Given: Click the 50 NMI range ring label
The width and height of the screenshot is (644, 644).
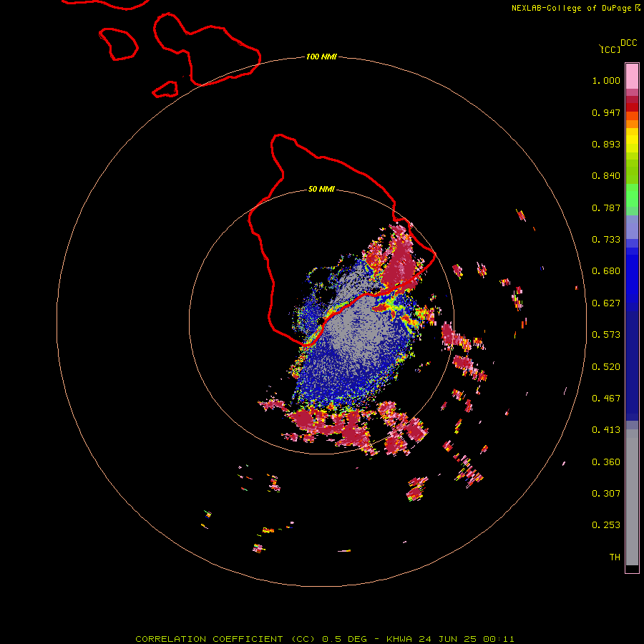Looking at the screenshot, I should point(321,189).
